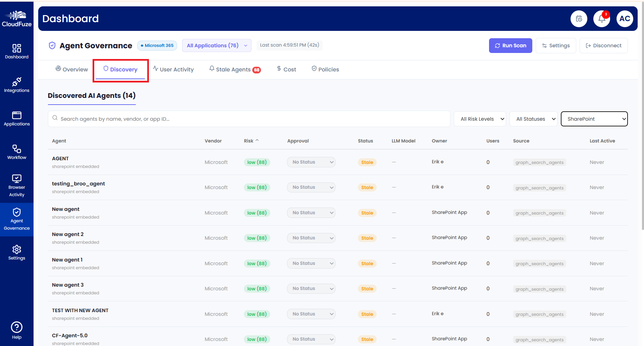
Task: Switch to the Overview tab
Action: [x=72, y=69]
